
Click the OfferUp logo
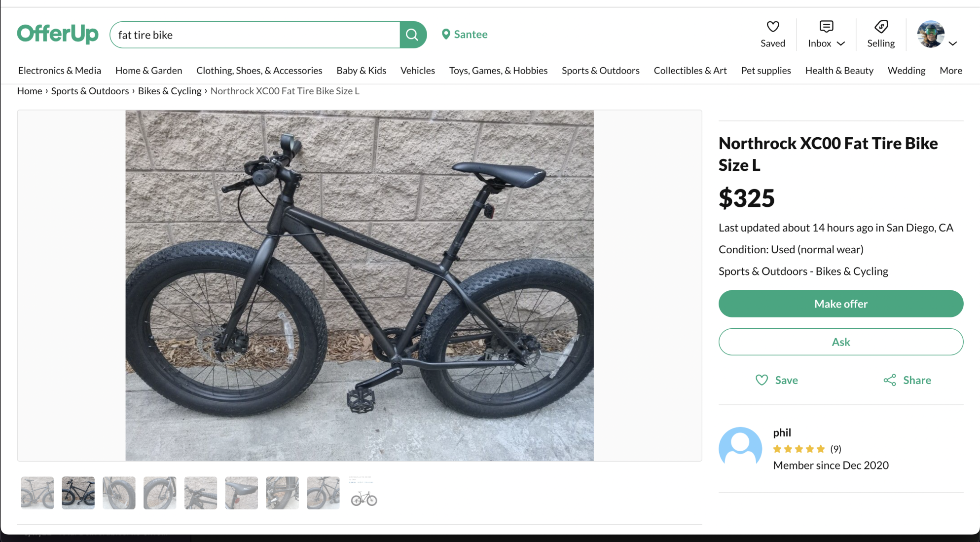[x=58, y=34]
